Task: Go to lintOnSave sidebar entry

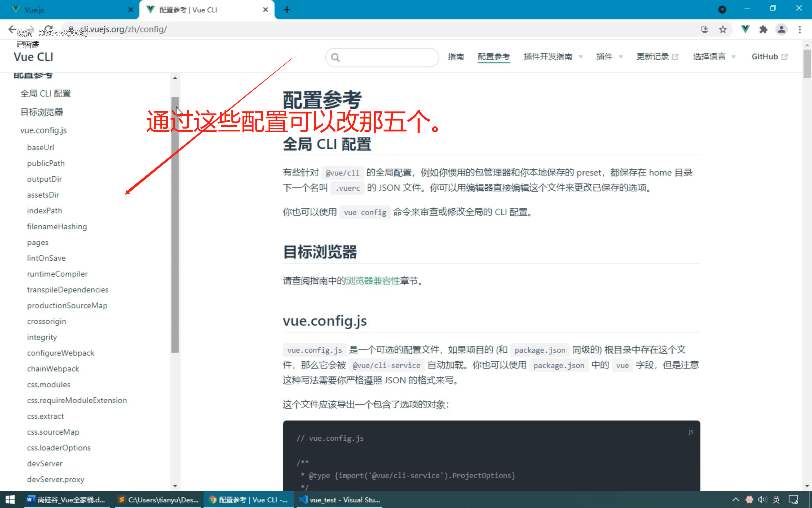Action: click(46, 258)
